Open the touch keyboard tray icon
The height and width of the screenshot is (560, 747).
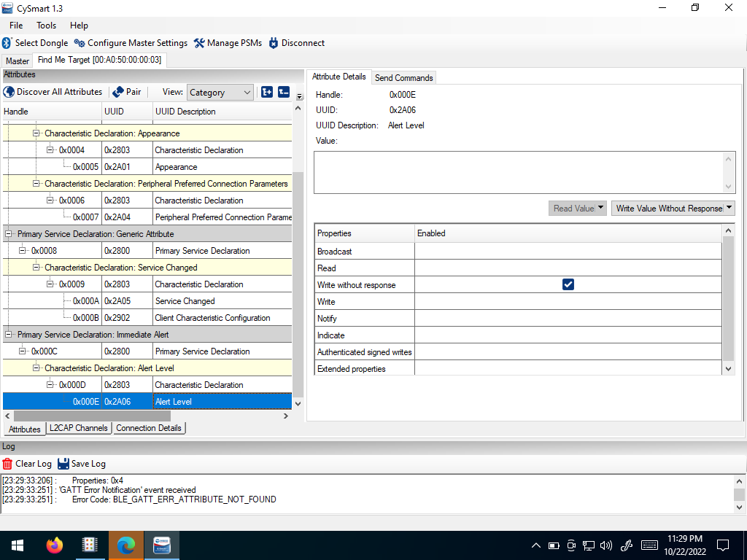tap(649, 545)
